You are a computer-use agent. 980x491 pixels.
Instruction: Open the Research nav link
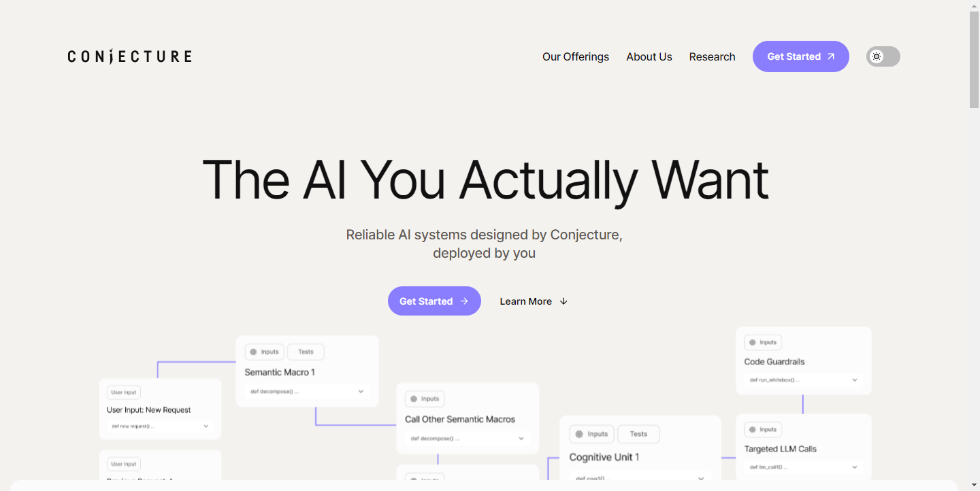pos(712,57)
